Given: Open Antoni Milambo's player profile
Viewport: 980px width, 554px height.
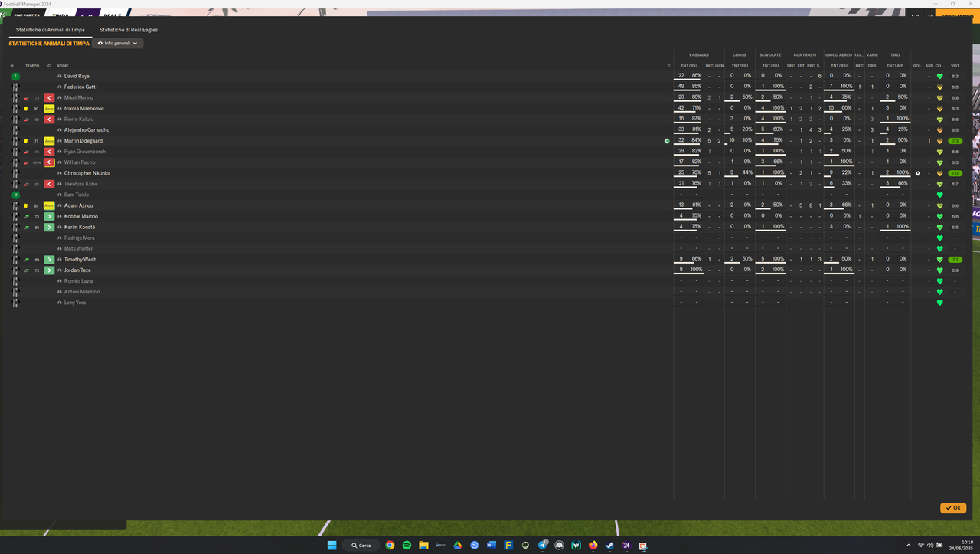Looking at the screenshot, I should [82, 292].
